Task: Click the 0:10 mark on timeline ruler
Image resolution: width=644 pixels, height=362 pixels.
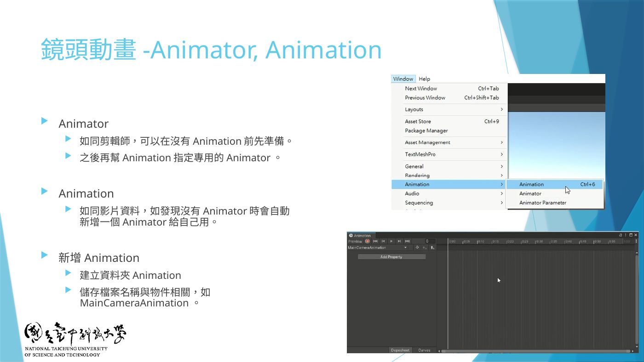Action: pyautogui.click(x=481, y=241)
